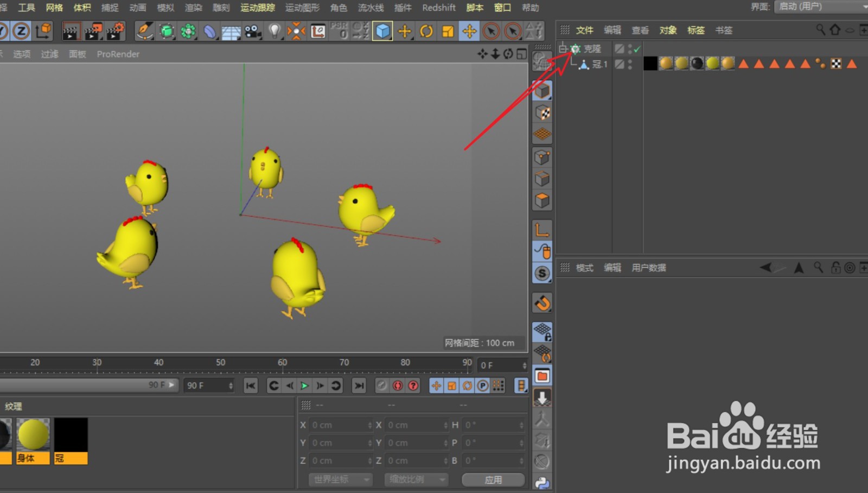Toggle the green enable checkmark on 克隆
The width and height of the screenshot is (868, 493).
[x=637, y=49]
